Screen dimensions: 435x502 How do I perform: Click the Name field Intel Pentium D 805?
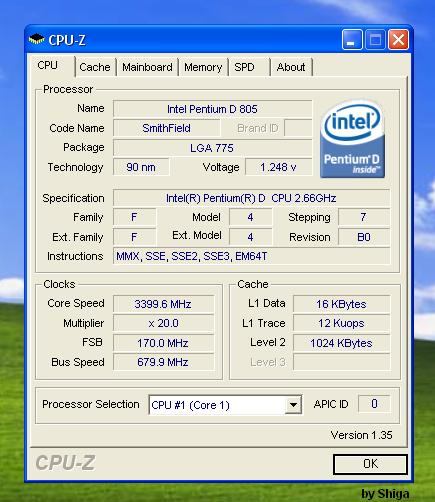tap(212, 109)
